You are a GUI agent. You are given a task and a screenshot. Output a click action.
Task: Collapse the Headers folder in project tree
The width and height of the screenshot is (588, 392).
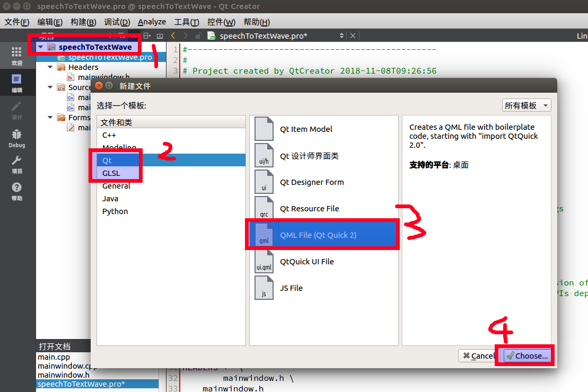pos(50,67)
